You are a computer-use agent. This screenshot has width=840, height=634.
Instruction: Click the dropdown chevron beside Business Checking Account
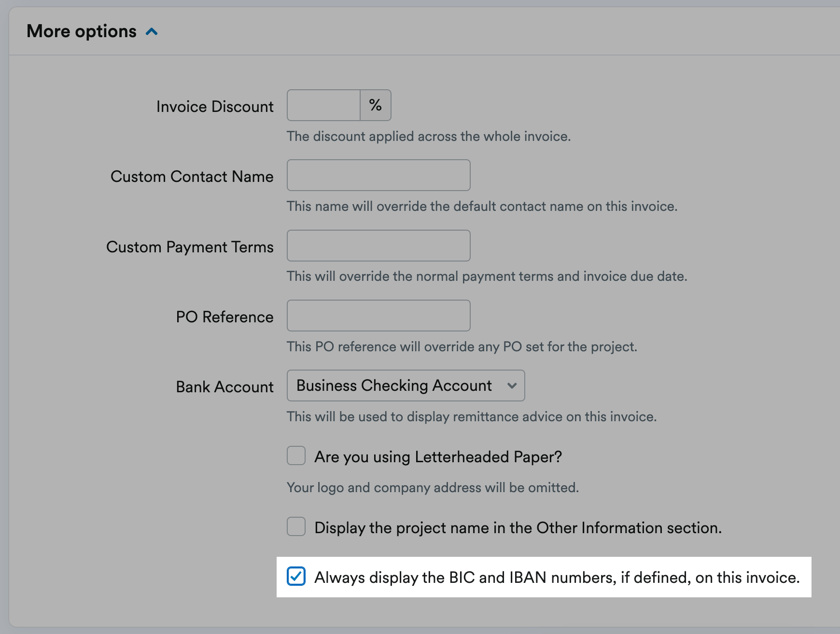(x=513, y=386)
